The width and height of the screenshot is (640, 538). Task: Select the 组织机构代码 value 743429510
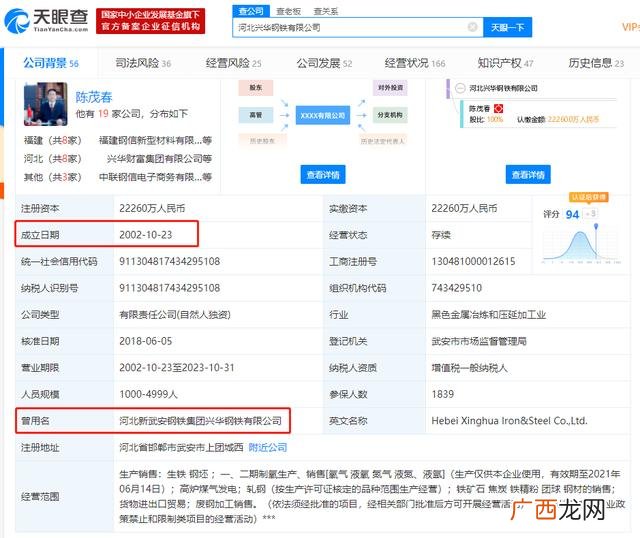pyautogui.click(x=457, y=288)
